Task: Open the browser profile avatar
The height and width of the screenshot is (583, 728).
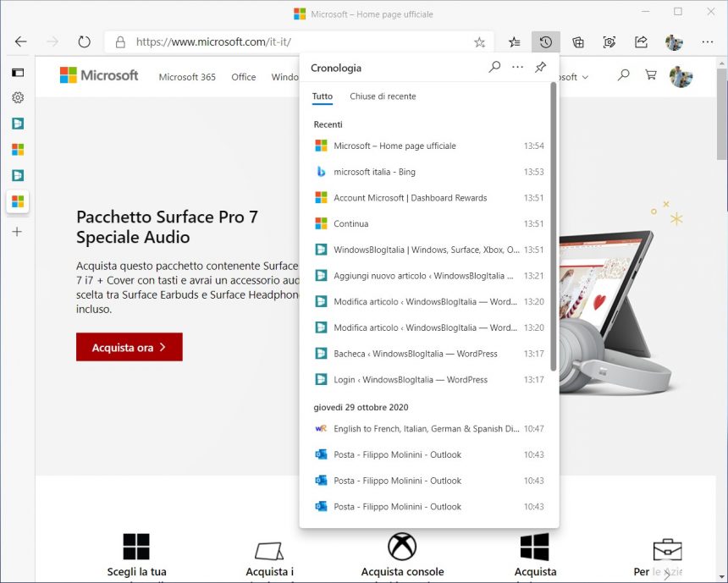Action: 674,42
